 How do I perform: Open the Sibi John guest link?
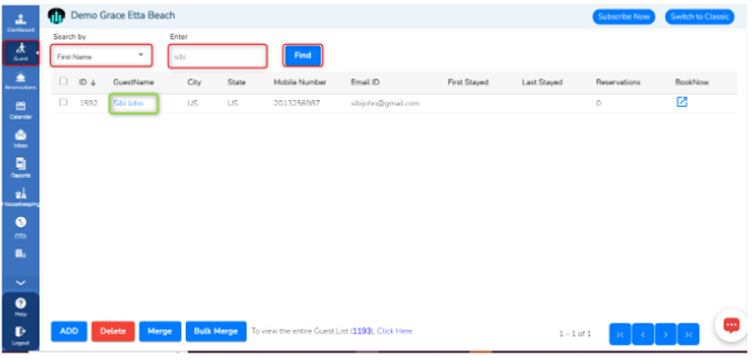128,103
